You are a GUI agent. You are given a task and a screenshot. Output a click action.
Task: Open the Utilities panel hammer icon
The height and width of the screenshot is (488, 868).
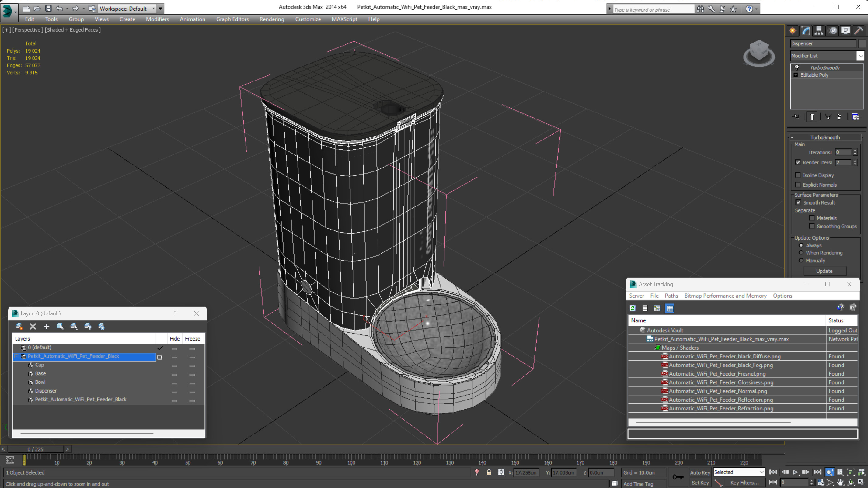point(859,31)
